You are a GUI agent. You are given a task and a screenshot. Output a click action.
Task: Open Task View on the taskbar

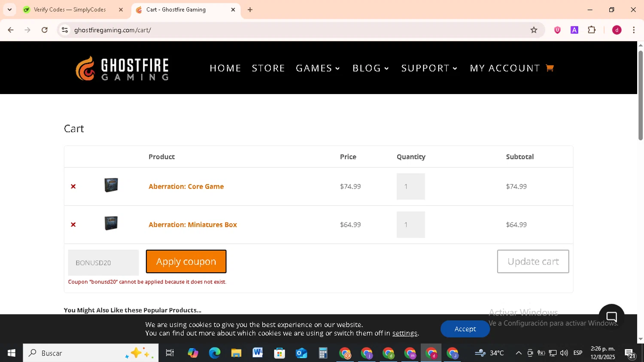point(170,353)
